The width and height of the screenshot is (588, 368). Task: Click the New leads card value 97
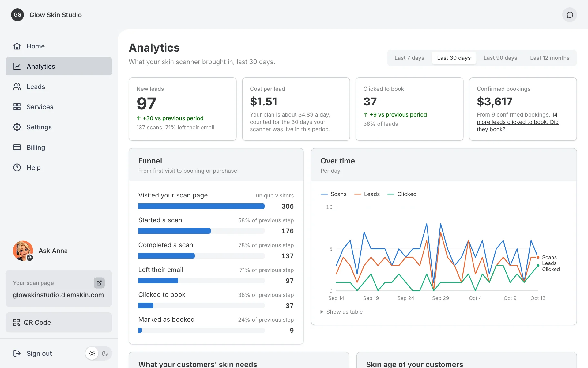click(146, 103)
